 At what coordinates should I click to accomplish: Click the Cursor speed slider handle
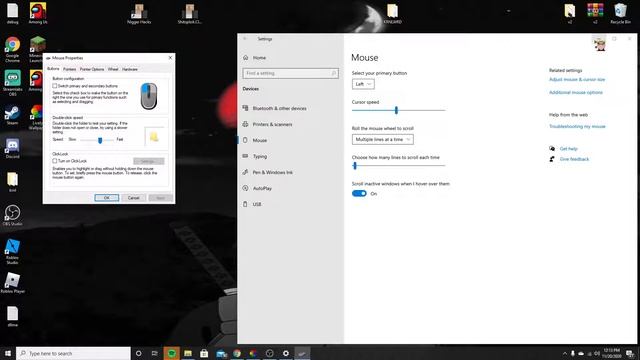[396, 110]
